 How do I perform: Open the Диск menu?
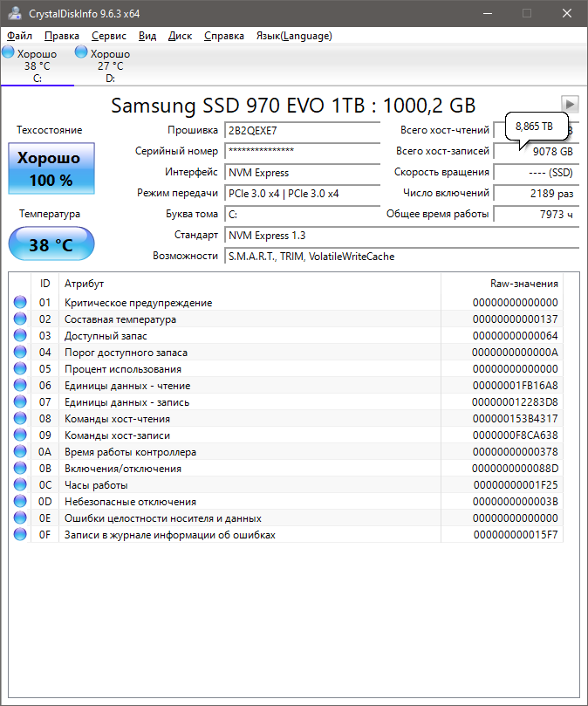(x=180, y=36)
